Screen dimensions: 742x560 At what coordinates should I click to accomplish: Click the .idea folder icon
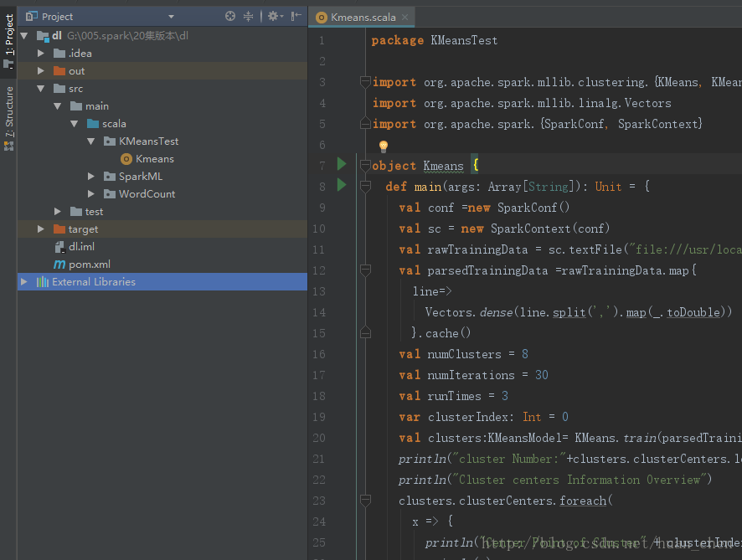click(x=59, y=53)
